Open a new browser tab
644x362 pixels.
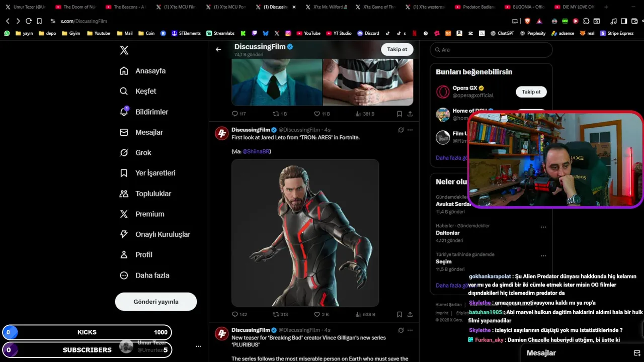pos(606,7)
